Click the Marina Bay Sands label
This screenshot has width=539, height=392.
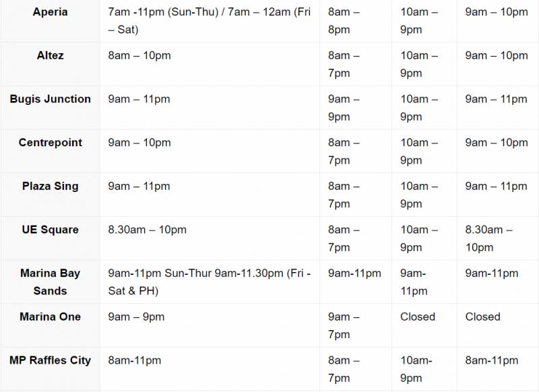[50, 282]
